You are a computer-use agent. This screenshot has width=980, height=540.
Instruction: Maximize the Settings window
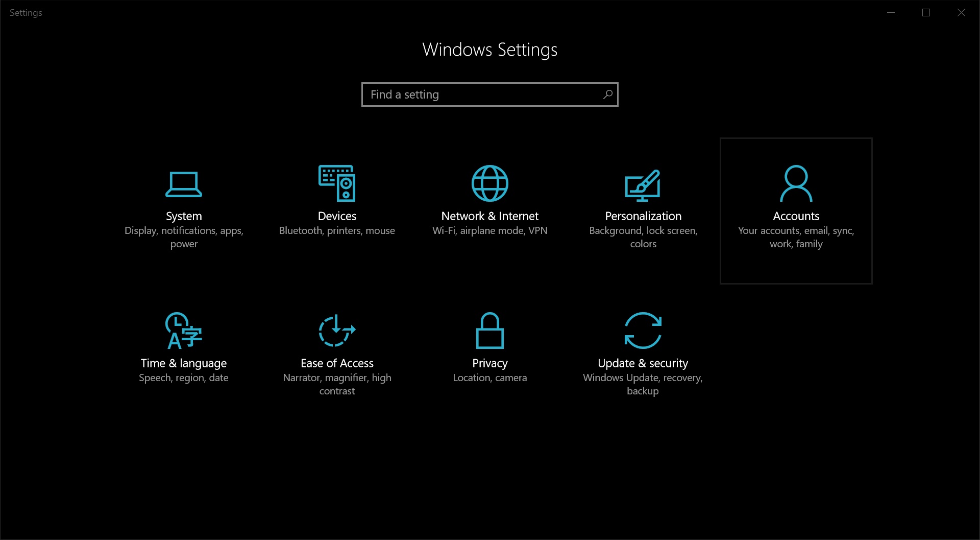point(926,12)
